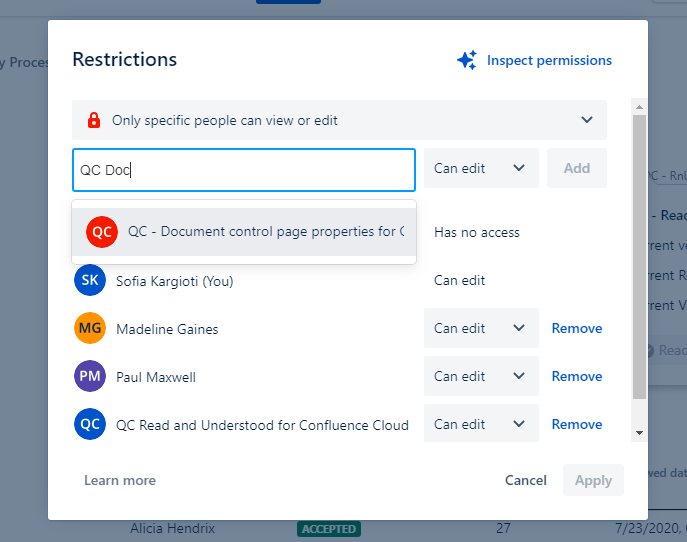Screen dimensions: 687x542
Task: Click the blue QC Read and Understood avatar
Action: [x=90, y=425]
